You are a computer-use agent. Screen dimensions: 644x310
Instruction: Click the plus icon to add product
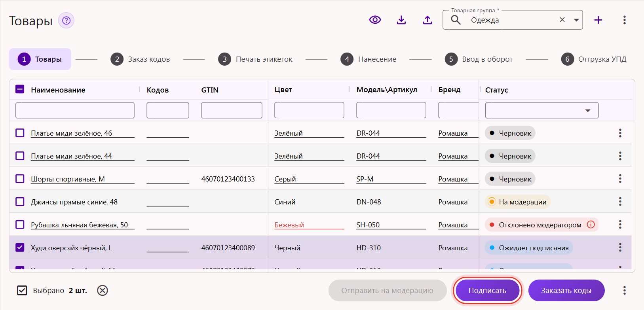click(598, 20)
